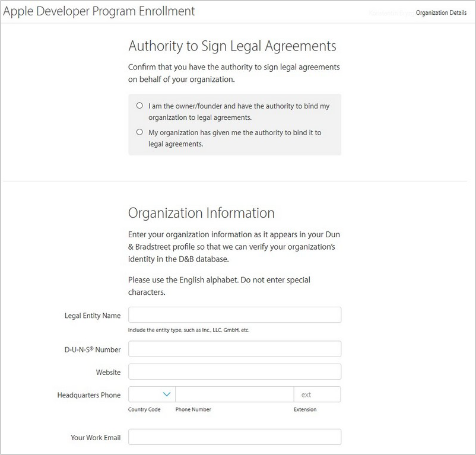This screenshot has width=476, height=455.
Task: Click the Legal Entity Name label
Action: [x=93, y=316]
